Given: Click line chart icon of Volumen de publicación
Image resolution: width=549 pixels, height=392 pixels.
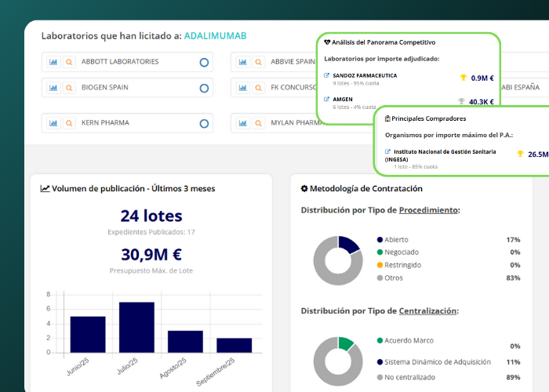Looking at the screenshot, I should click(45, 188).
